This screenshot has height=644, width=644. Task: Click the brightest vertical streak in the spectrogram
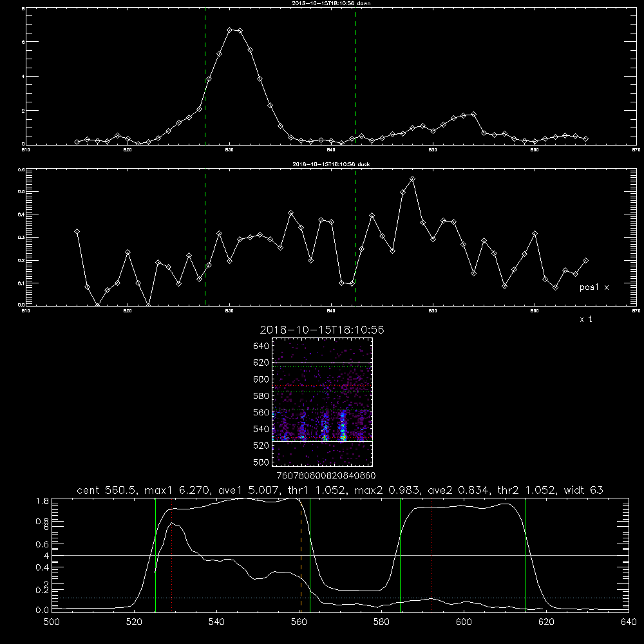[x=343, y=427]
